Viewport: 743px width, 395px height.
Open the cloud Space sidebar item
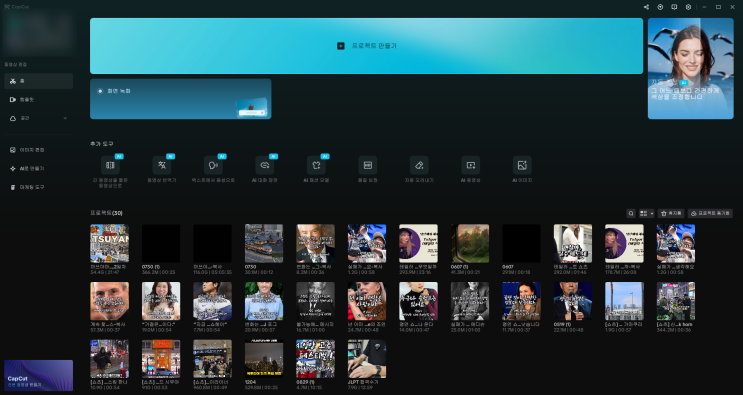38,118
